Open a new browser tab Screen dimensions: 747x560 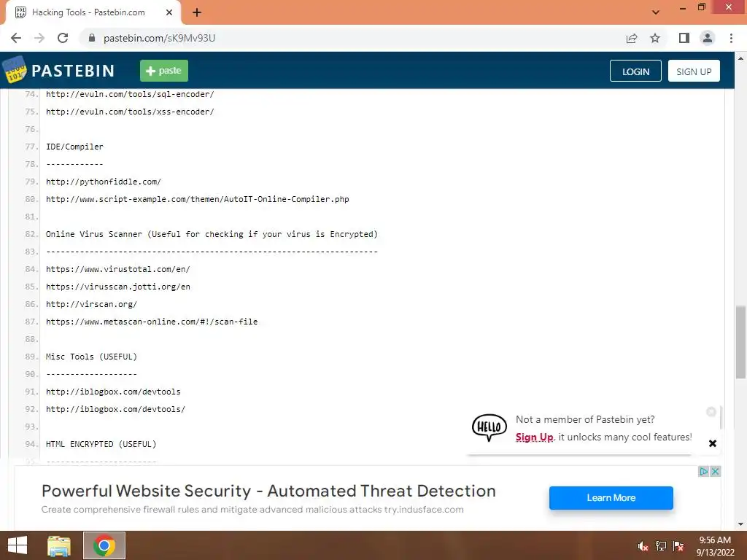coord(197,12)
